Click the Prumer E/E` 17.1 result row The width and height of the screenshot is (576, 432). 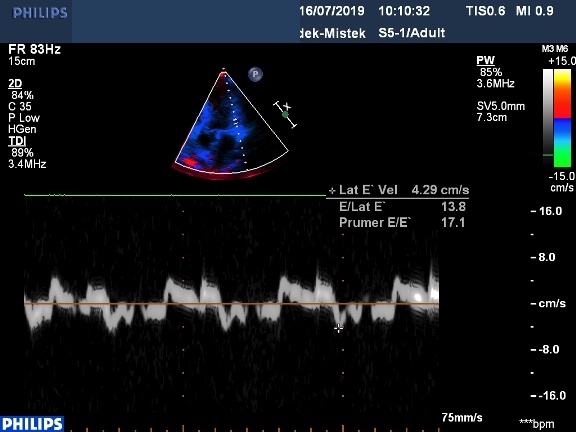point(402,222)
